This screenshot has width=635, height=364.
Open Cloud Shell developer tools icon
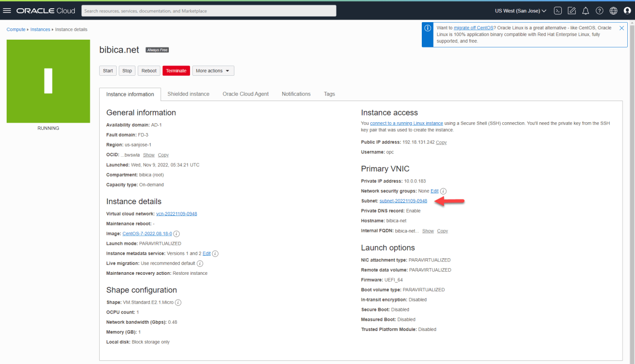[x=558, y=10]
